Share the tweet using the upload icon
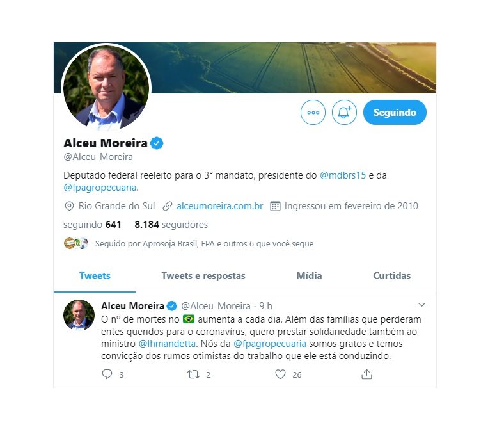This screenshot has width=504, height=434. click(x=366, y=374)
